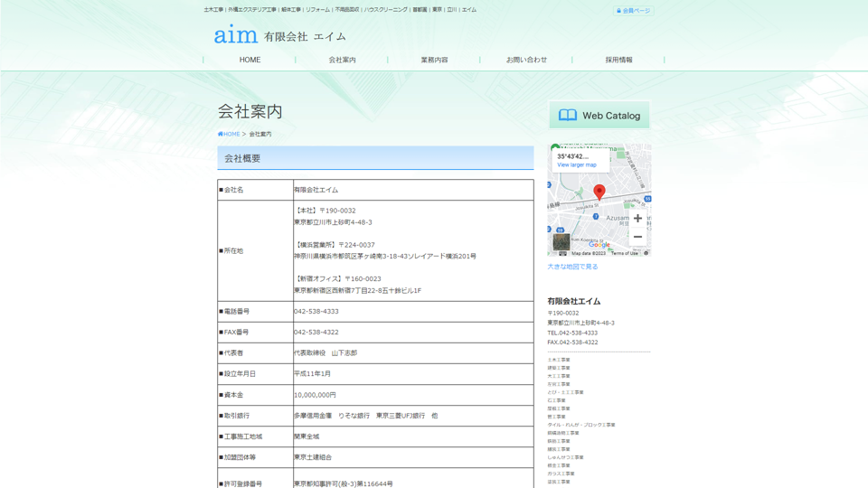Click the Google logo on map
The height and width of the screenshot is (488, 868).
pyautogui.click(x=599, y=245)
